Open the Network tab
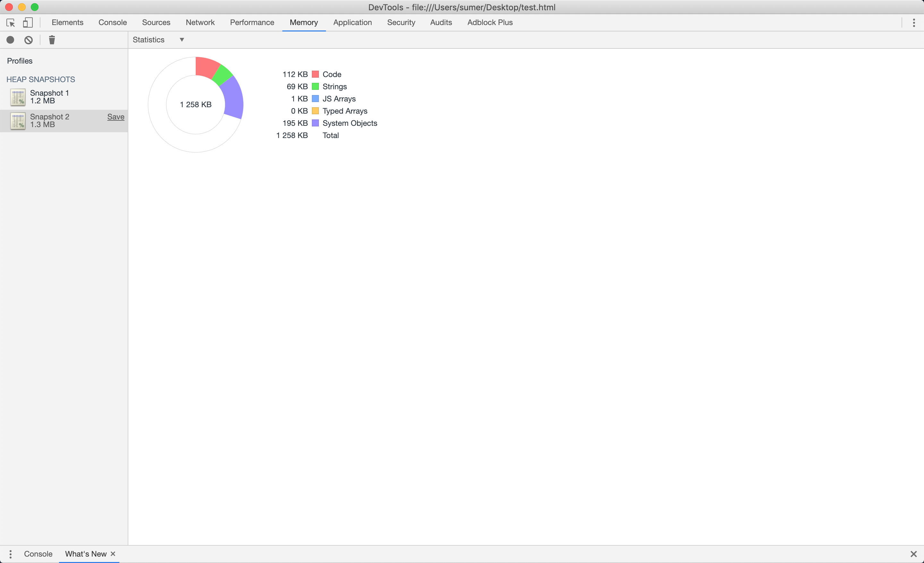 (x=200, y=22)
